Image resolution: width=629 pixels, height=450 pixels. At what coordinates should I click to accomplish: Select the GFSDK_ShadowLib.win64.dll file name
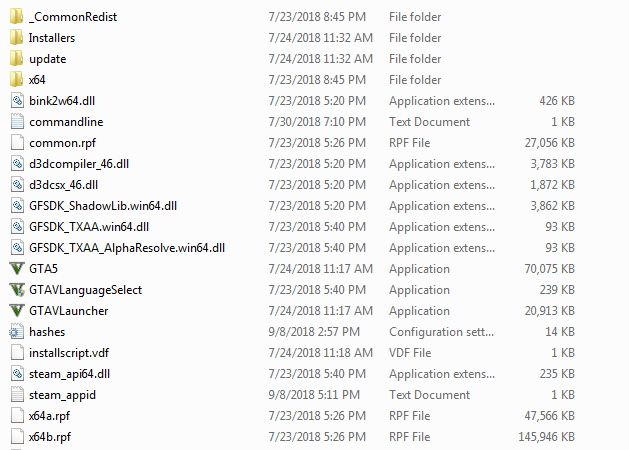click(103, 206)
